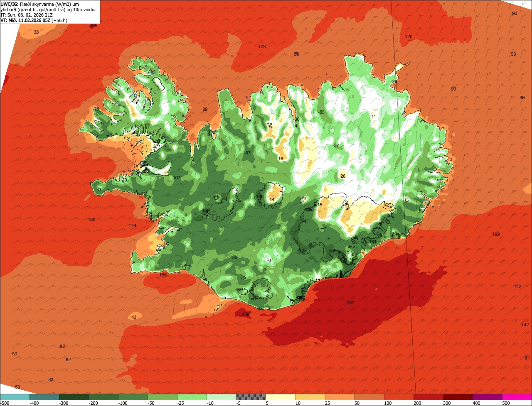Click the '62' value in the lower left
The width and height of the screenshot is (532, 406).
68,360
